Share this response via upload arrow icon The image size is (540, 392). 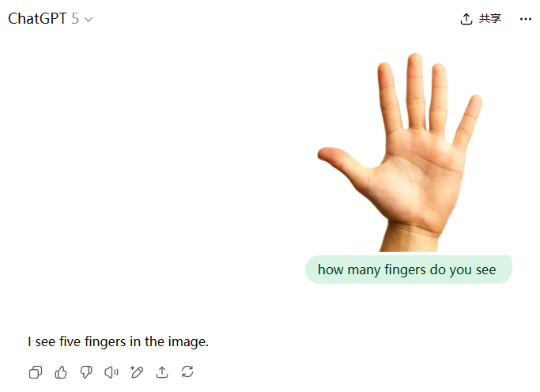point(162,372)
